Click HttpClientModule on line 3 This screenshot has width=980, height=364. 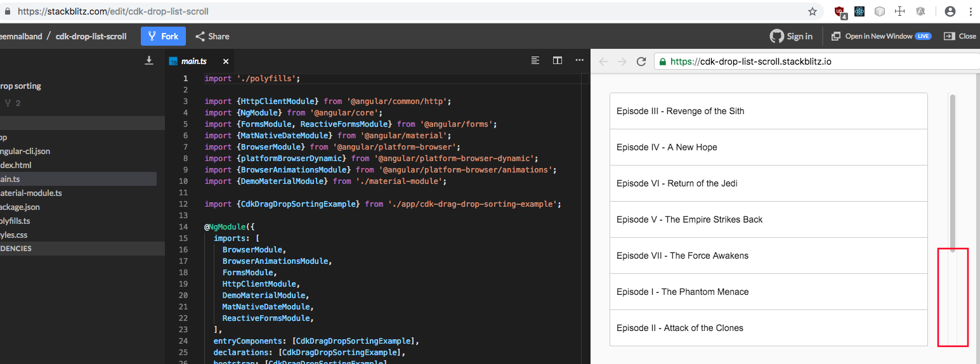(278, 101)
